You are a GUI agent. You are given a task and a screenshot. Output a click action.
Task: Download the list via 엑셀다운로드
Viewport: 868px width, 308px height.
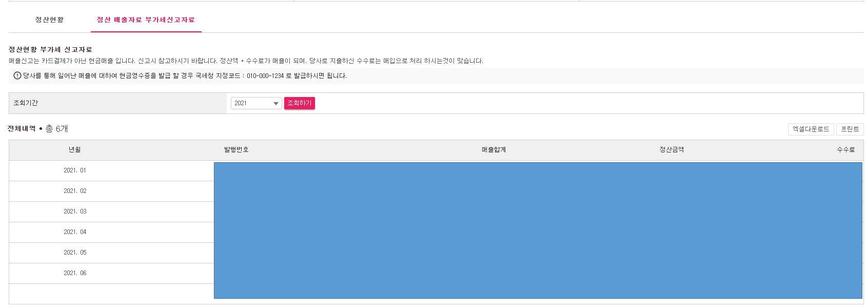[x=811, y=129]
